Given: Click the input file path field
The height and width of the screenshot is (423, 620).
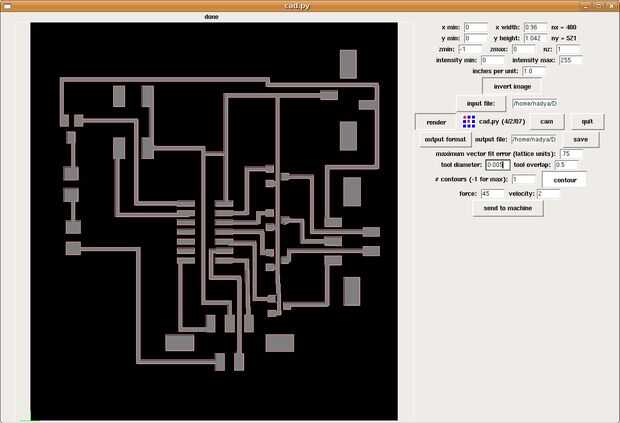Looking at the screenshot, I should pyautogui.click(x=535, y=104).
